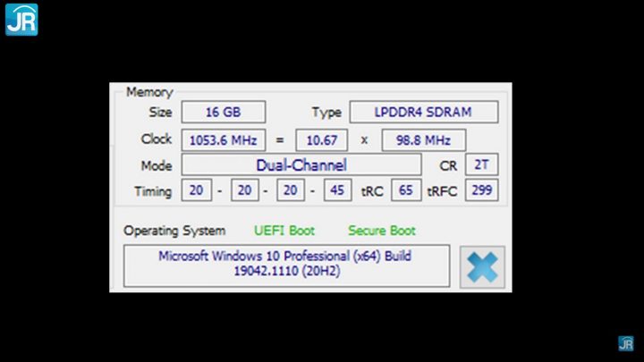Click the Type field LPDDR4 SDRAM
Screen dimensions: 644x362
pyautogui.click(x=424, y=112)
